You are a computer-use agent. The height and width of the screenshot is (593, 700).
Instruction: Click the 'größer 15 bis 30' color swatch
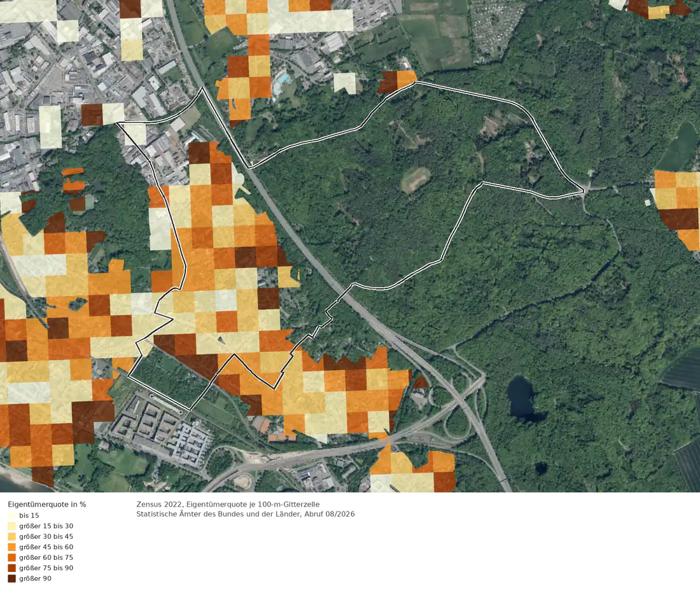coord(11,526)
